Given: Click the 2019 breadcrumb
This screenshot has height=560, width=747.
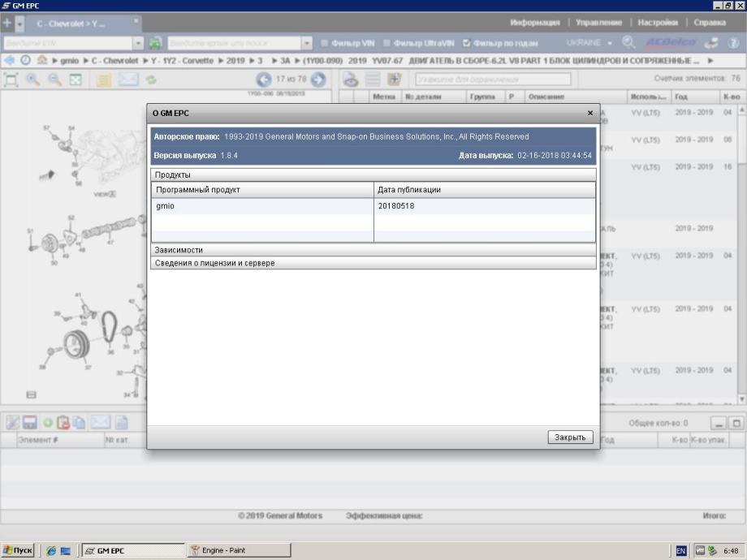Looking at the screenshot, I should pyautogui.click(x=235, y=61).
